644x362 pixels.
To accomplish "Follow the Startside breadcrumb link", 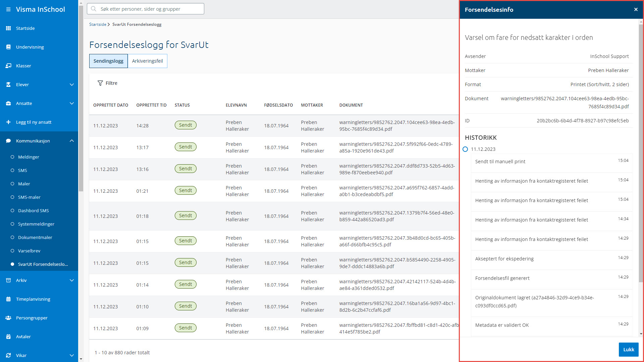I will [x=98, y=24].
